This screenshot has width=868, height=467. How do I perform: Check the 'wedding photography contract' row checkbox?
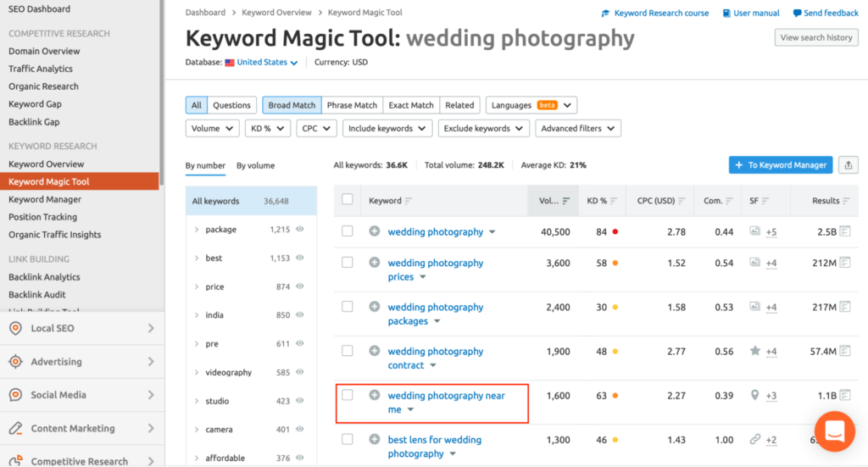click(x=347, y=350)
